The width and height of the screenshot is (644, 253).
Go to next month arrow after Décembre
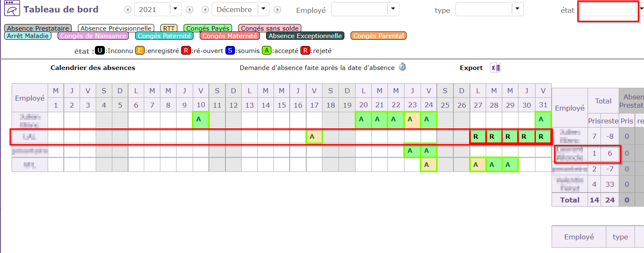[x=278, y=10]
